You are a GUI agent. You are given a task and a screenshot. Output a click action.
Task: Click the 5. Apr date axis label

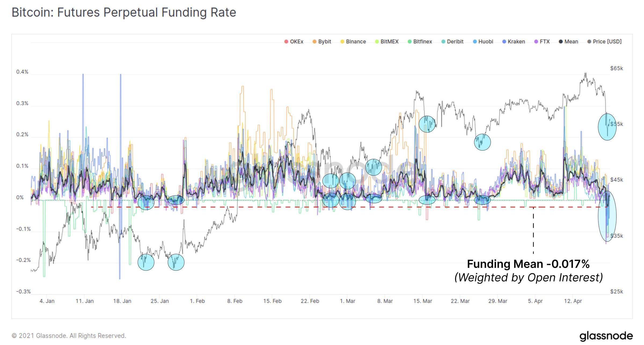point(535,301)
